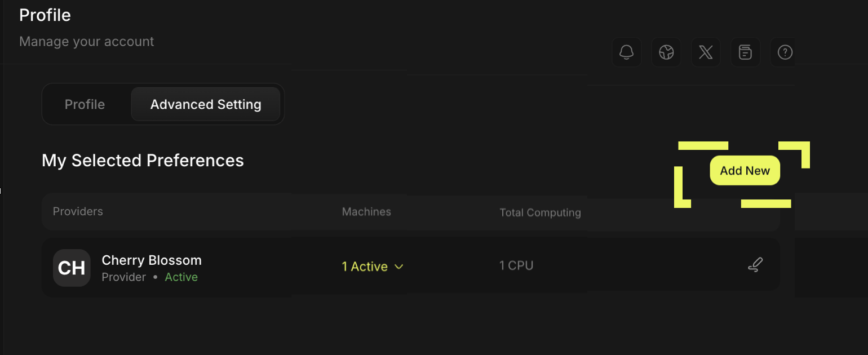Click the Machines column header
This screenshot has height=355, width=868.
(366, 211)
